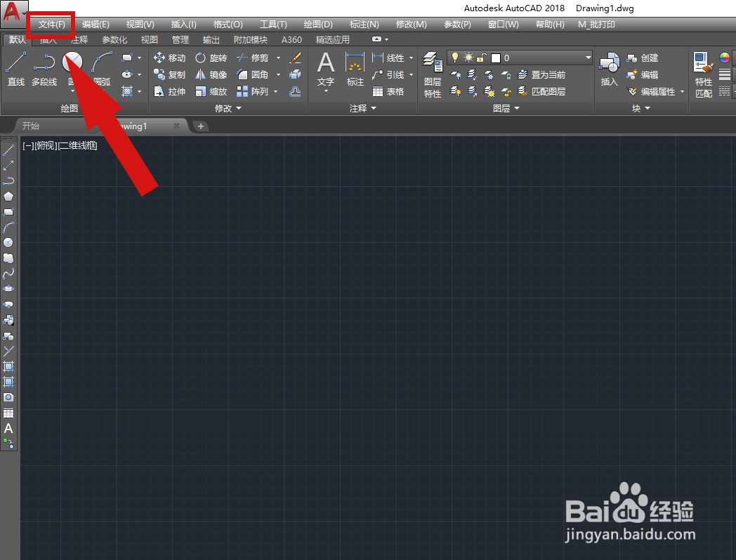Click the 俯视 view control label

pyautogui.click(x=46, y=145)
